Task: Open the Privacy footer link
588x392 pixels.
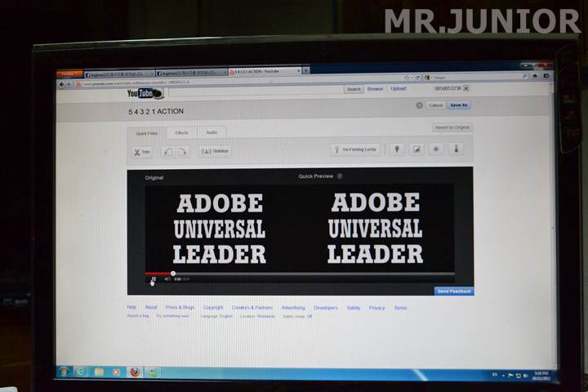Action: [x=376, y=308]
